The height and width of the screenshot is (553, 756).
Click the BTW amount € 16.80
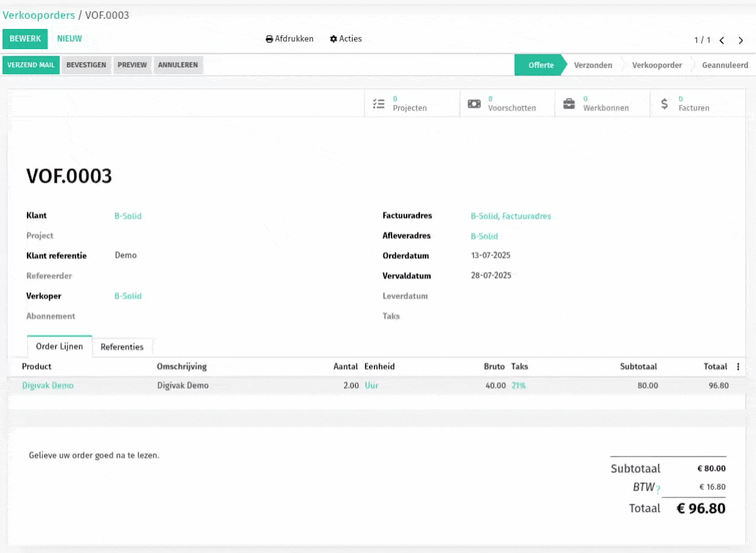(713, 487)
